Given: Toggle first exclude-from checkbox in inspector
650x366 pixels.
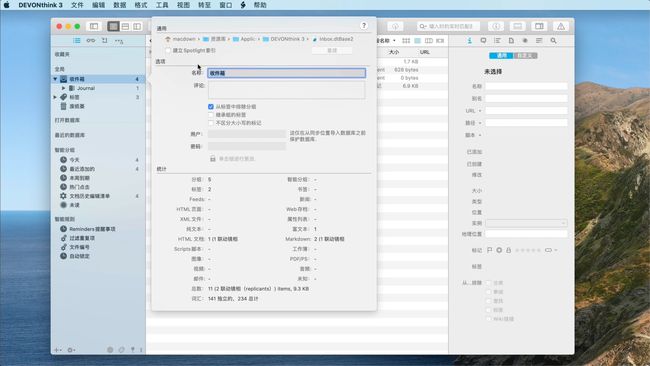Looking at the screenshot, I should point(488,283).
